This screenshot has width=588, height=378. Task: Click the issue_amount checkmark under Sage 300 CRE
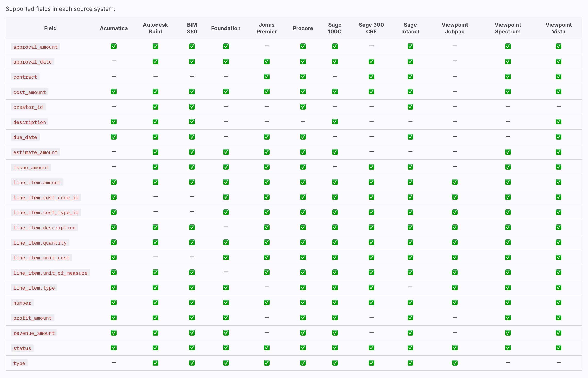click(x=371, y=167)
